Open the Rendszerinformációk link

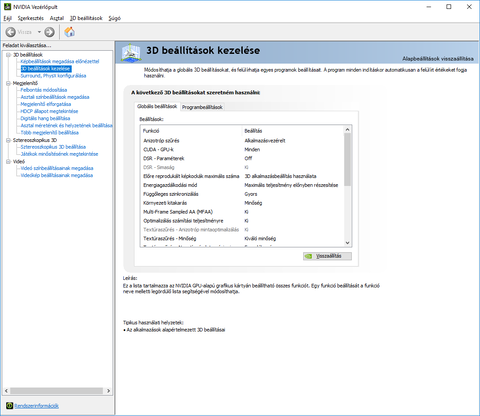tap(36, 406)
